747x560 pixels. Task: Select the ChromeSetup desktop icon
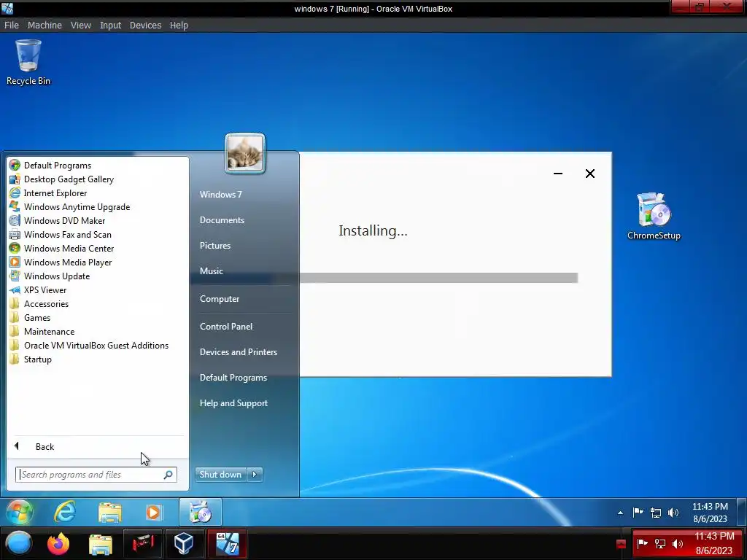(654, 217)
